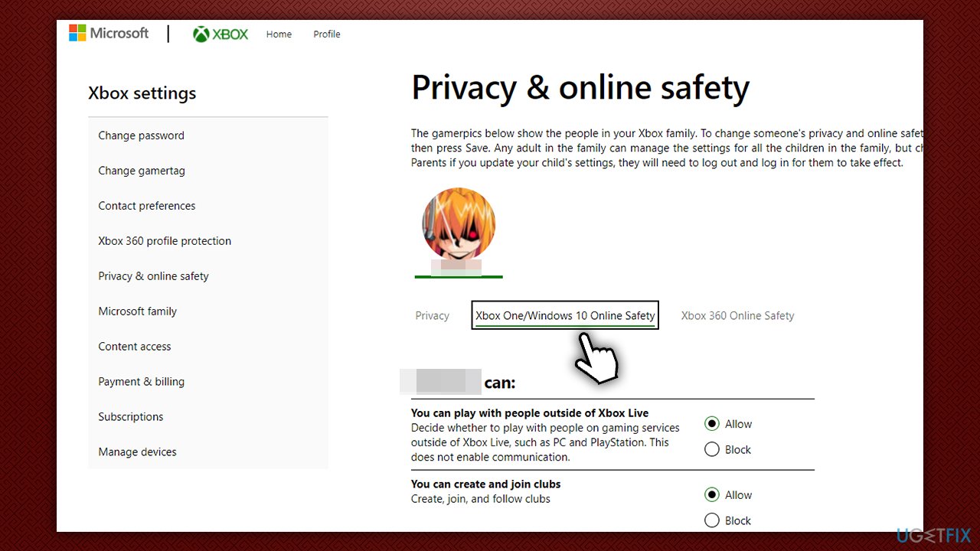Screen dimensions: 980x551
Task: Select Change gamertag
Action: click(142, 171)
